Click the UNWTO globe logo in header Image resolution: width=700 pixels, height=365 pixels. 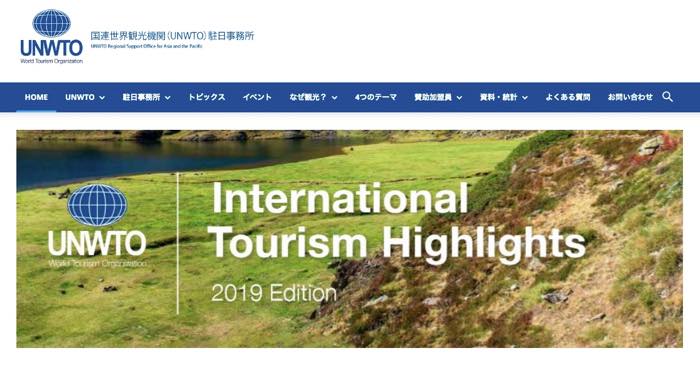tap(51, 36)
